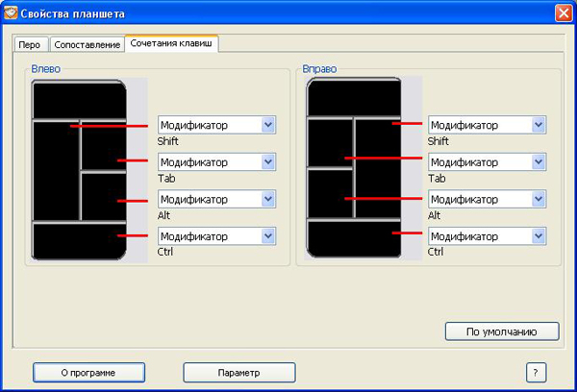
Task: Close the Свойства планшета window
Action: pos(564,13)
